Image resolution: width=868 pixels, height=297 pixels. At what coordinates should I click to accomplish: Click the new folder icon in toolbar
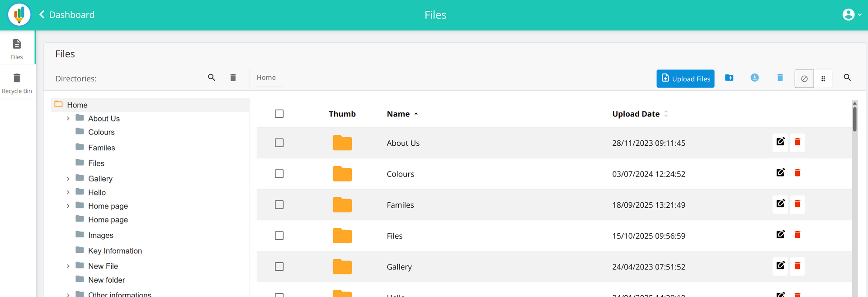pos(729,78)
